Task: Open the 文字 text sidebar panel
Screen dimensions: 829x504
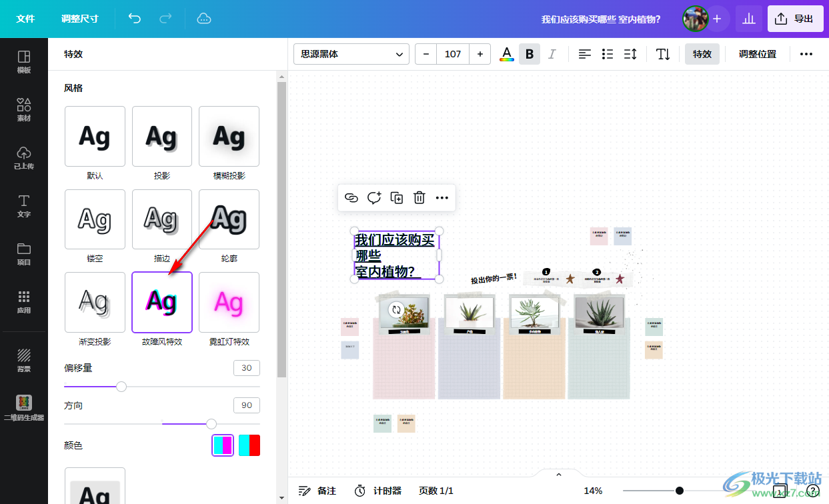Action: click(24, 206)
